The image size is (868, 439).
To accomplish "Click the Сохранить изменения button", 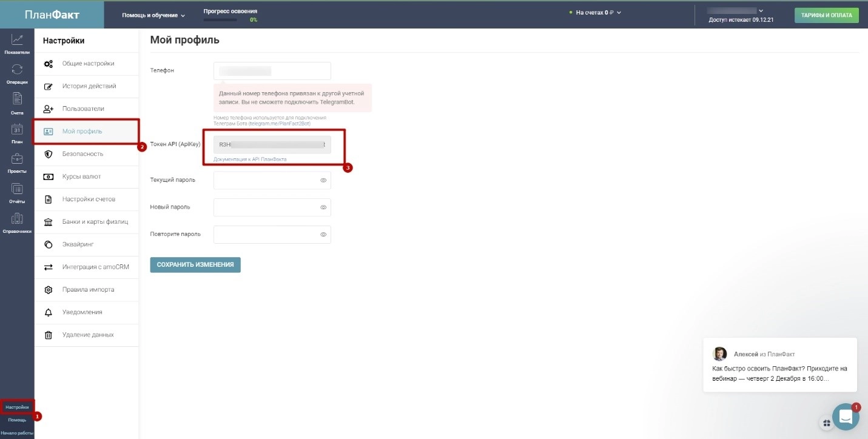I will coord(195,265).
